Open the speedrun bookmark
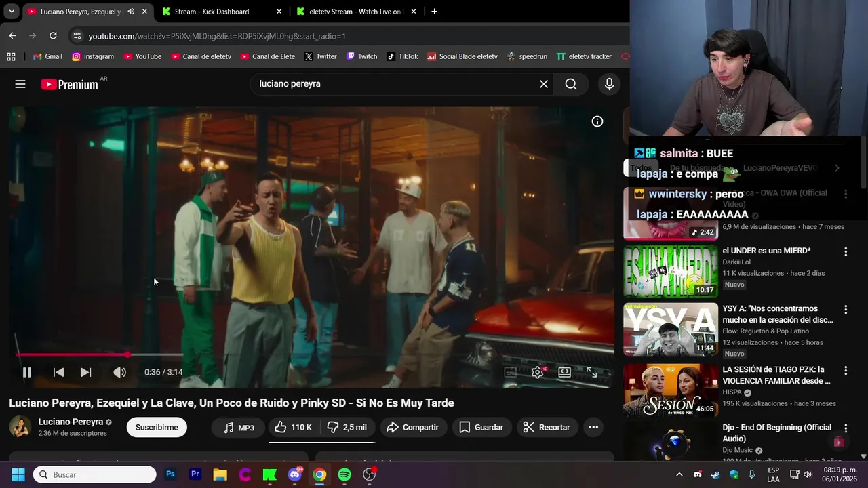This screenshot has width=868, height=488. (527, 56)
